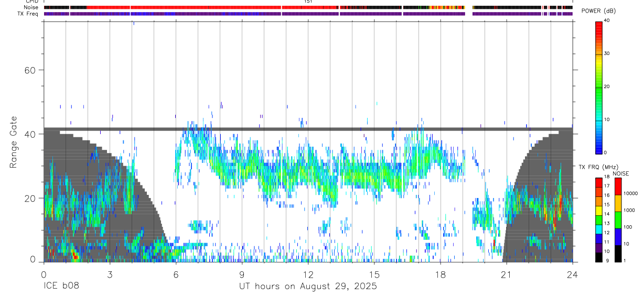Select the orange swatch of the noise legend
Image resolution: width=644 pixels, height=297 pixels.
point(618,203)
